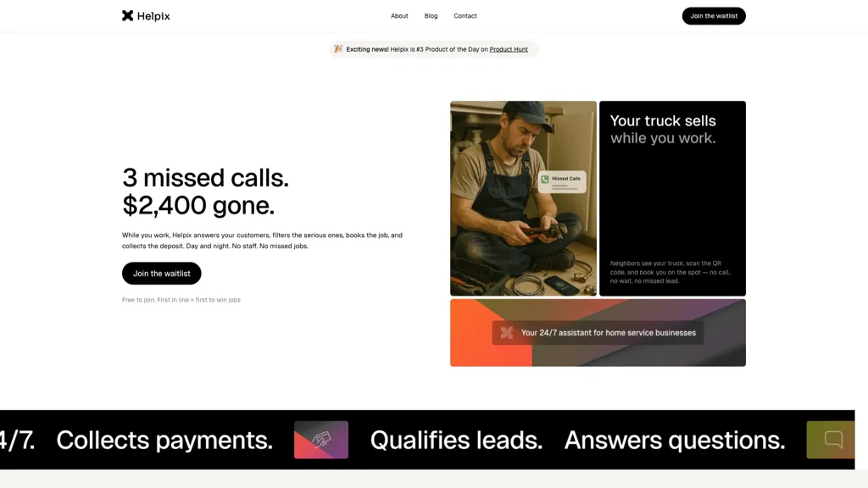
Task: Click the Qualifies leads ticker text
Action: [456, 441]
